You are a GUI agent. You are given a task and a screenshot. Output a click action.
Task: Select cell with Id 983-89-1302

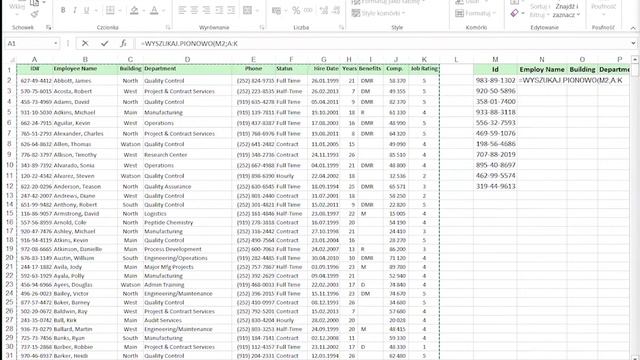click(x=495, y=80)
